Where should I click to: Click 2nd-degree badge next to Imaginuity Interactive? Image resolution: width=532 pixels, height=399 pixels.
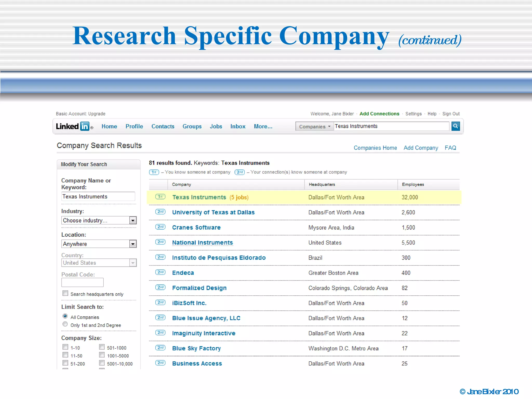pyautogui.click(x=160, y=332)
